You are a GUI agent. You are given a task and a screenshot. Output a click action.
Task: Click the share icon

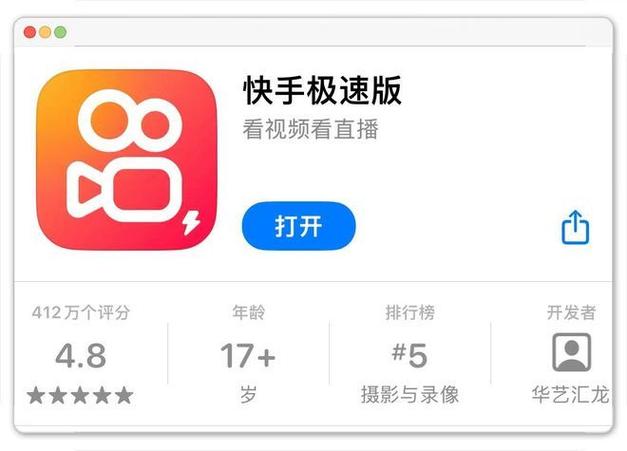575,227
